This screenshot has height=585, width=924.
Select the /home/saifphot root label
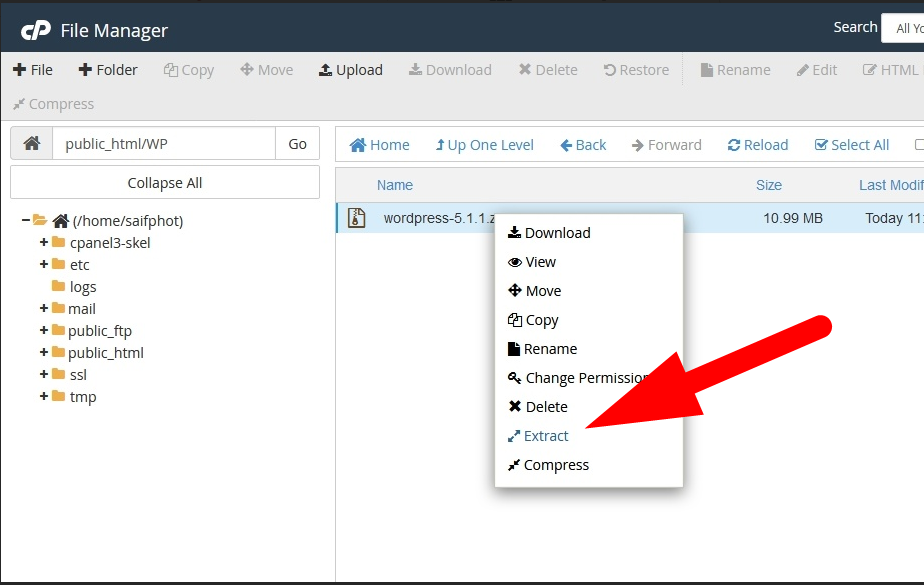click(128, 221)
